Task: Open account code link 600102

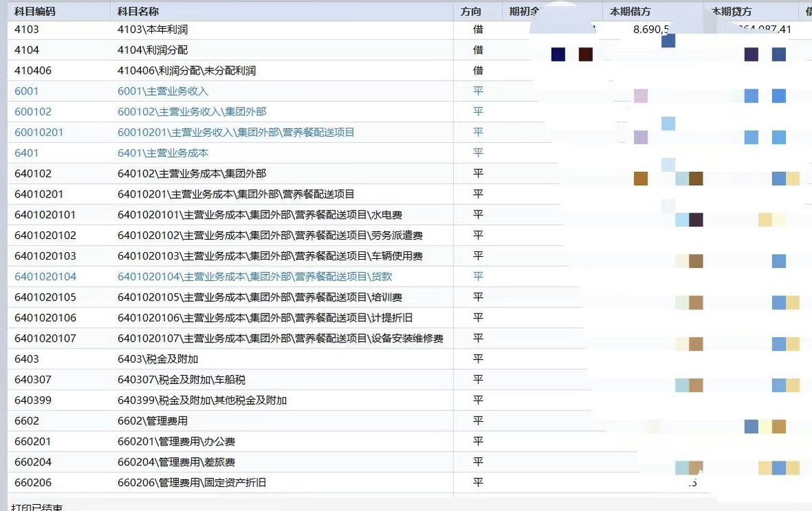Action: [33, 112]
